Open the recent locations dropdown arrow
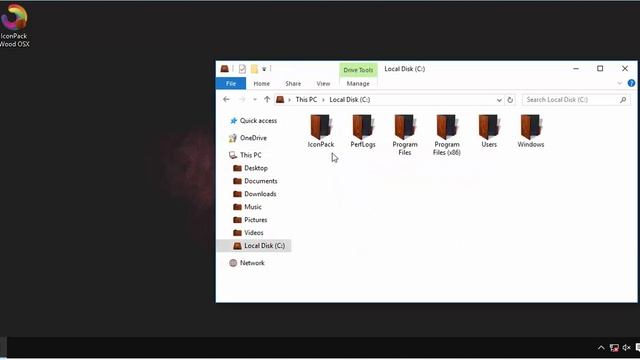The width and height of the screenshot is (640, 360). point(255,100)
